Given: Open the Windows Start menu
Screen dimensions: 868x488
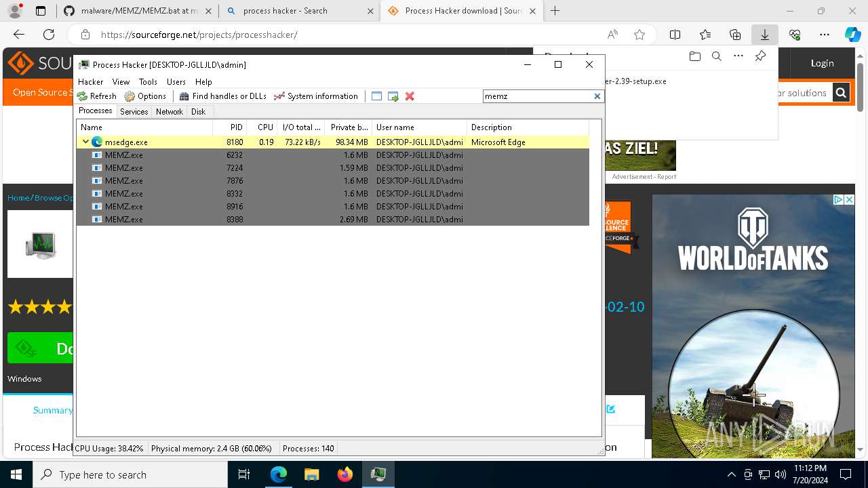Looking at the screenshot, I should [16, 474].
